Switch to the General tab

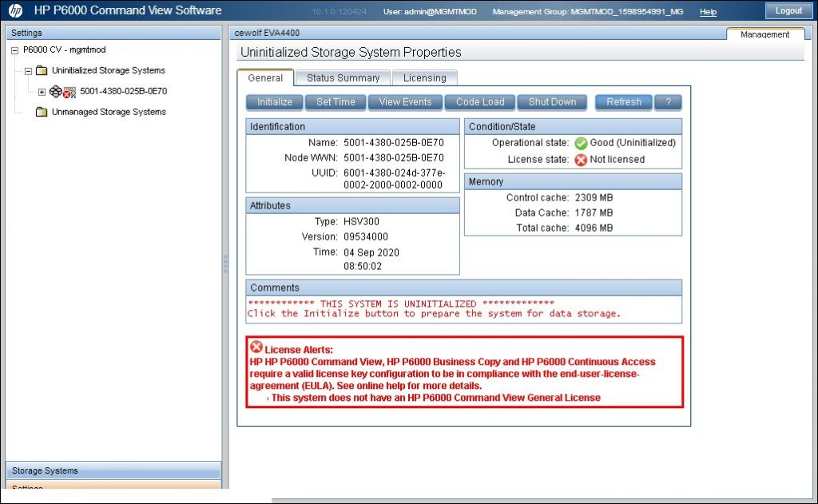(x=265, y=77)
